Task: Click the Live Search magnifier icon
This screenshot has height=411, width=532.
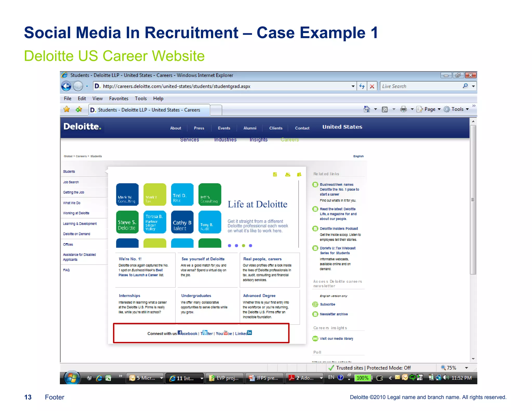Action: 465,86
